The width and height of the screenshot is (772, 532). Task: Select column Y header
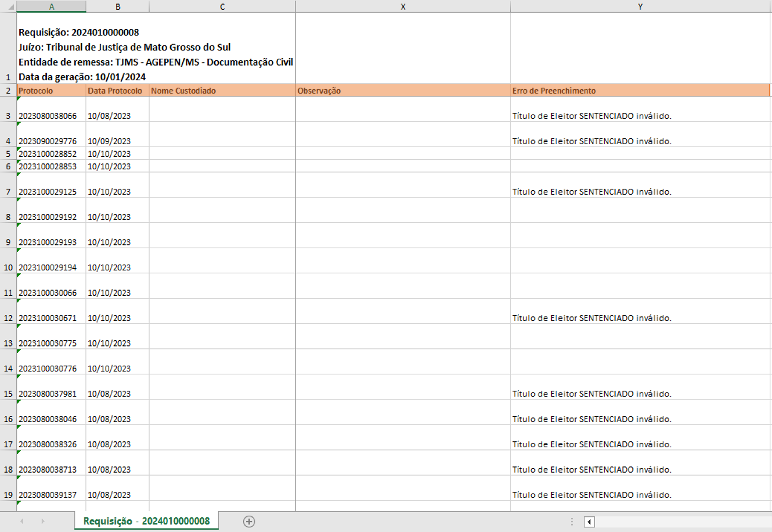[x=640, y=7]
